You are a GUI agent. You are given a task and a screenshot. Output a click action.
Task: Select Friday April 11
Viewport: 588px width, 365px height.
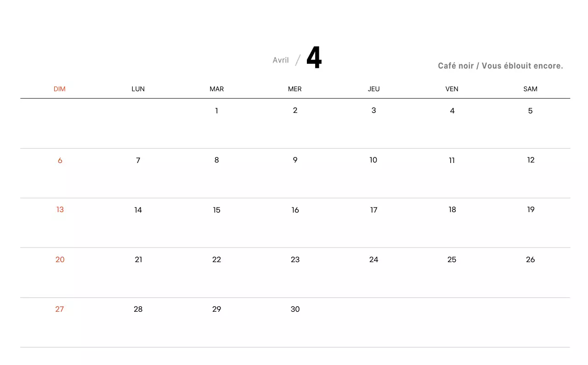(x=452, y=161)
